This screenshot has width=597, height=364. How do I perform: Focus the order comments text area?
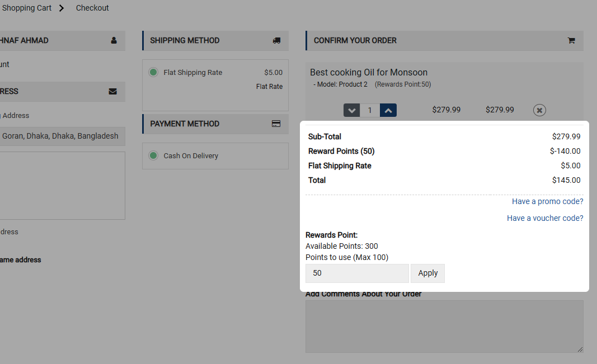click(x=444, y=327)
